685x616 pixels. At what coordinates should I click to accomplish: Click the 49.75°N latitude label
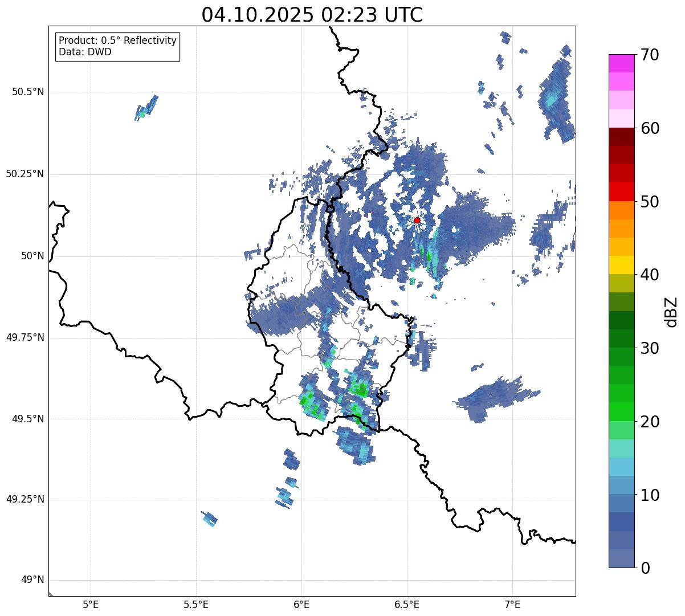click(x=25, y=337)
